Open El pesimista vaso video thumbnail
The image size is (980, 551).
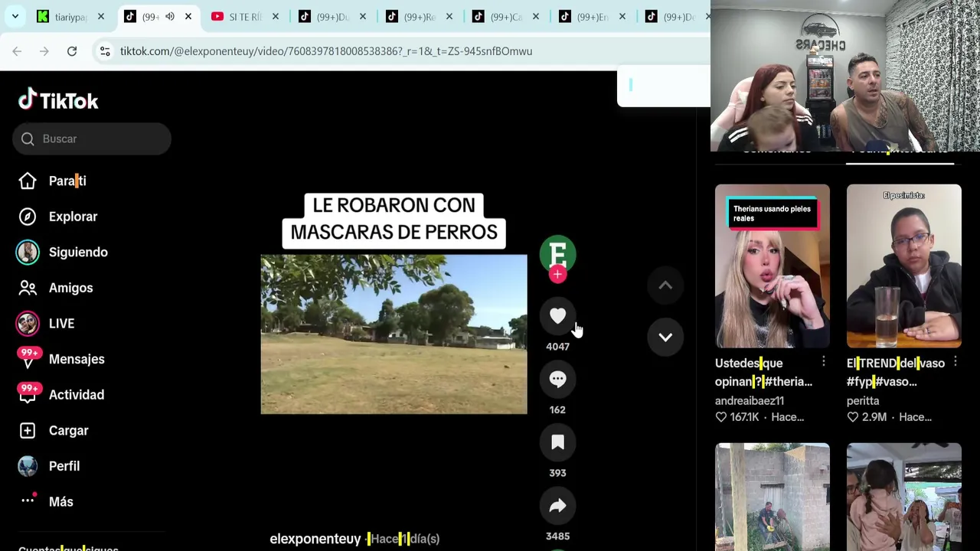click(903, 266)
